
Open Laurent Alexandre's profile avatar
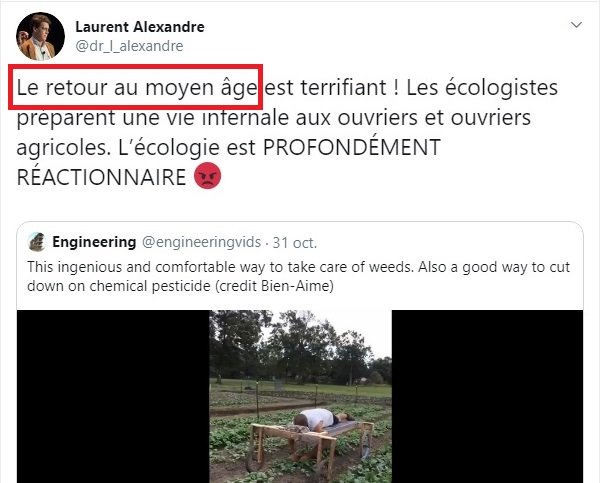pos(40,36)
